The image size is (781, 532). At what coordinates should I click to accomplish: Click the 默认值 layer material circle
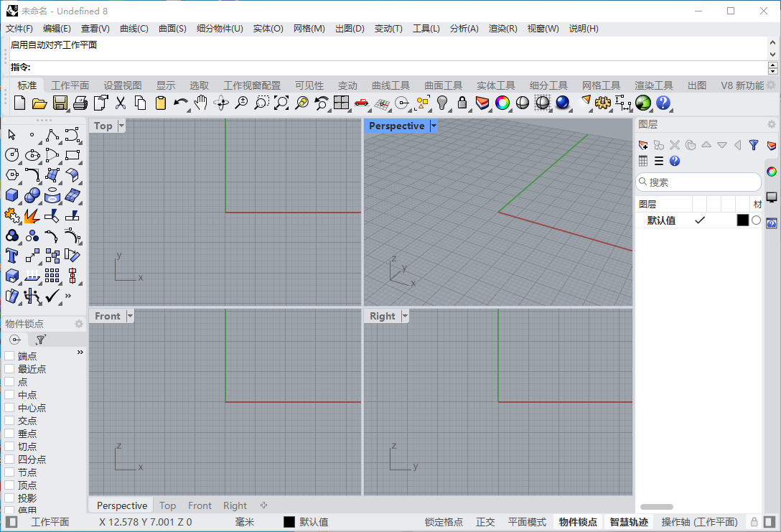756,220
